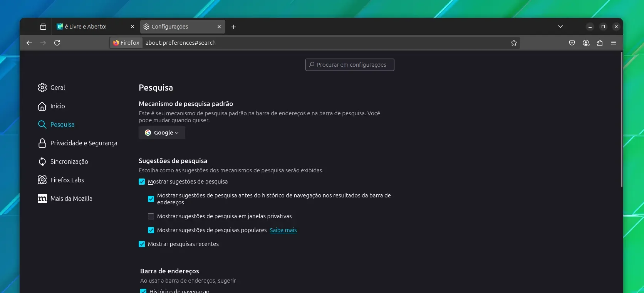The width and height of the screenshot is (644, 293).
Task: Click 'Barra de endereços' heading
Action: (x=169, y=271)
